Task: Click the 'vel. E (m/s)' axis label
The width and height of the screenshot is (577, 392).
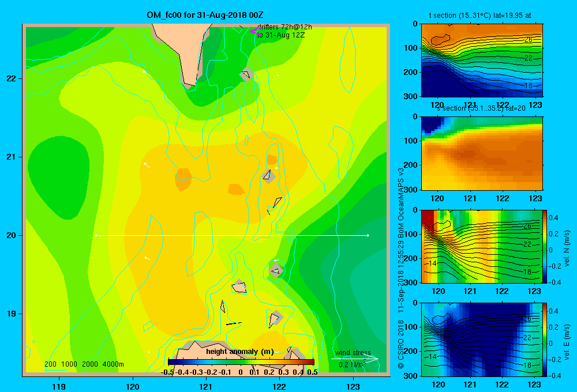Action: (567, 341)
